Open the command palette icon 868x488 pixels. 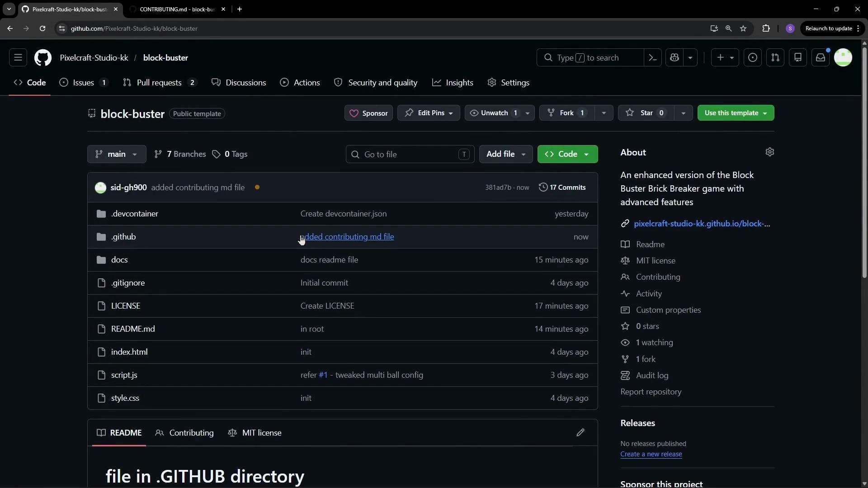[x=652, y=57]
